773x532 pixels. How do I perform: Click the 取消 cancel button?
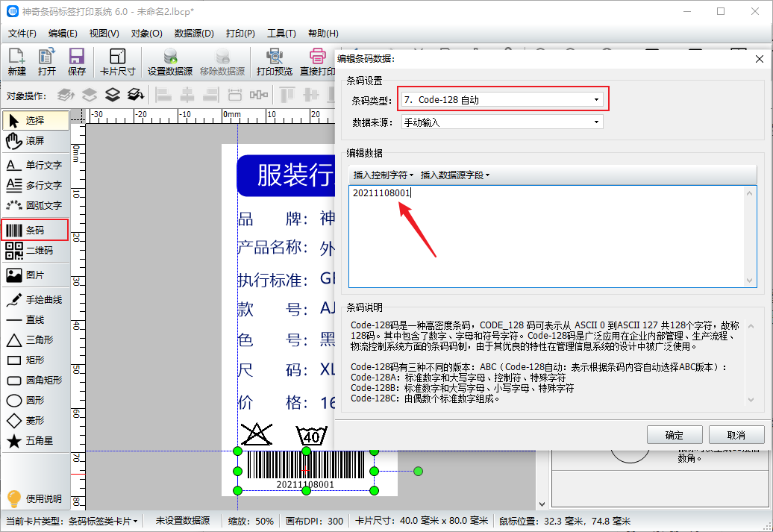(x=736, y=435)
